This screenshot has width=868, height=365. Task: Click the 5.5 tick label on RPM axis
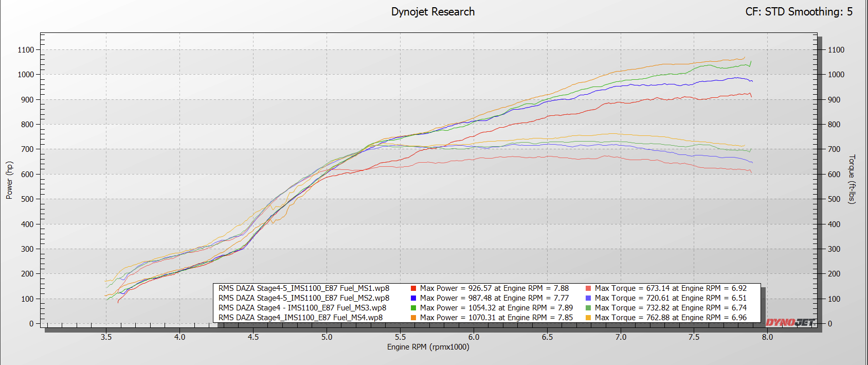(x=400, y=337)
